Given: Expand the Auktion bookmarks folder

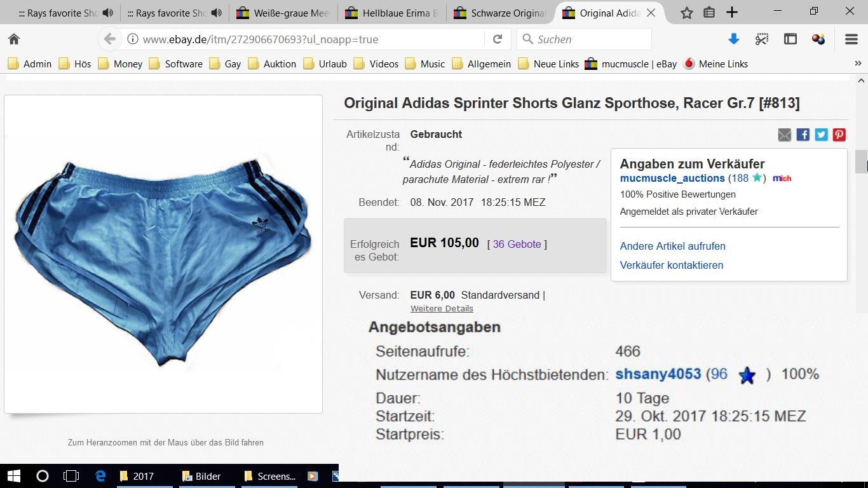Looking at the screenshot, I should point(272,64).
